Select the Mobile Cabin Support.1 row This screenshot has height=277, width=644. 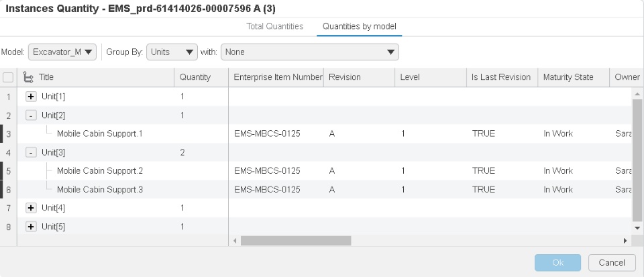tap(99, 133)
